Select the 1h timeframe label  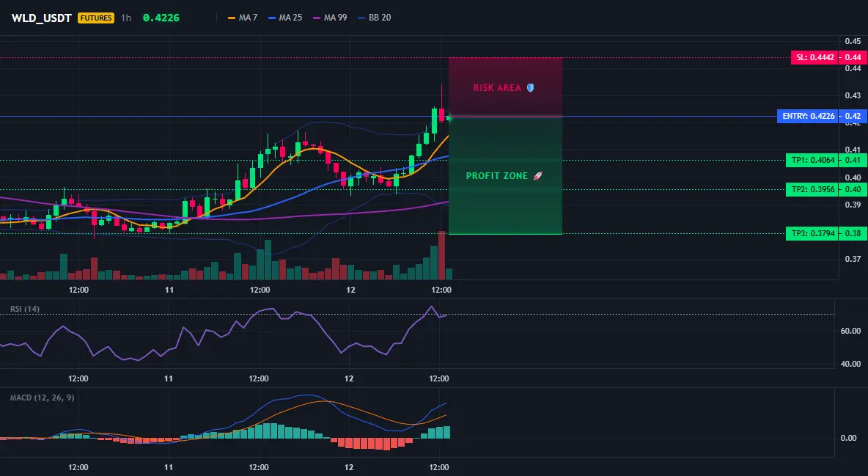126,18
